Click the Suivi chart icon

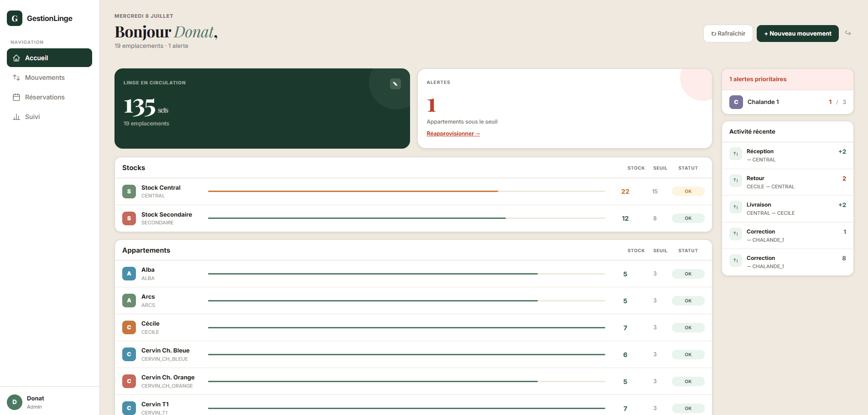click(x=16, y=117)
